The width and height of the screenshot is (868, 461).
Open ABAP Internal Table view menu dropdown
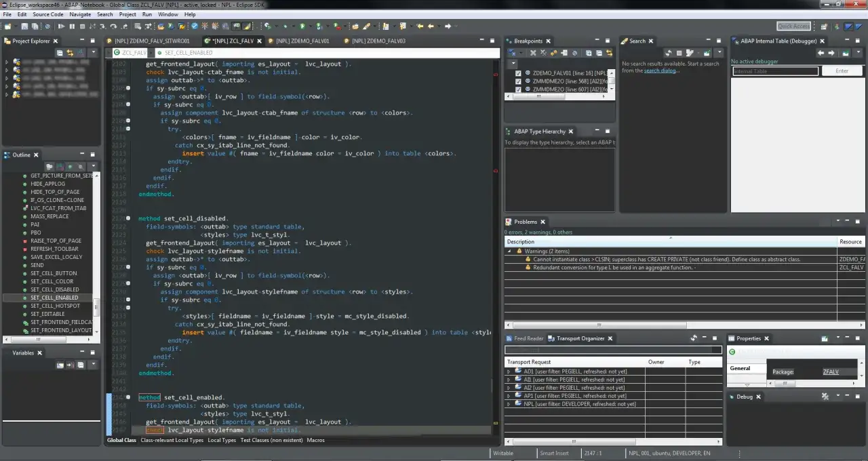(x=858, y=53)
